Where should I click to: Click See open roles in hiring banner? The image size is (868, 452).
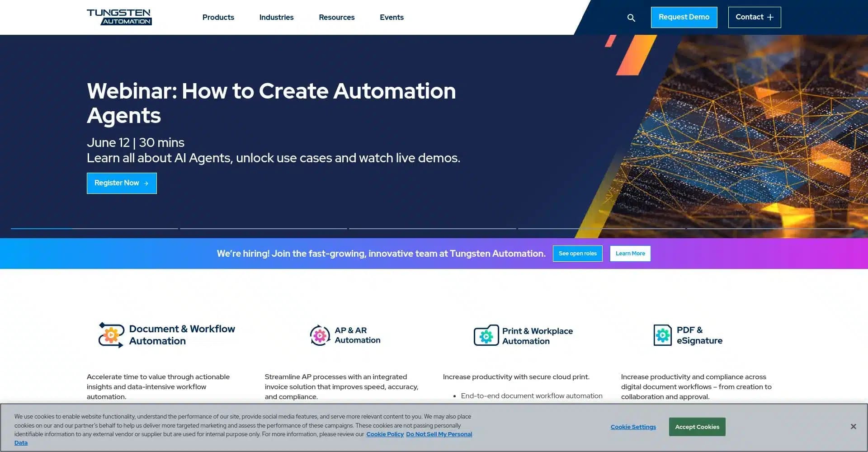point(577,254)
